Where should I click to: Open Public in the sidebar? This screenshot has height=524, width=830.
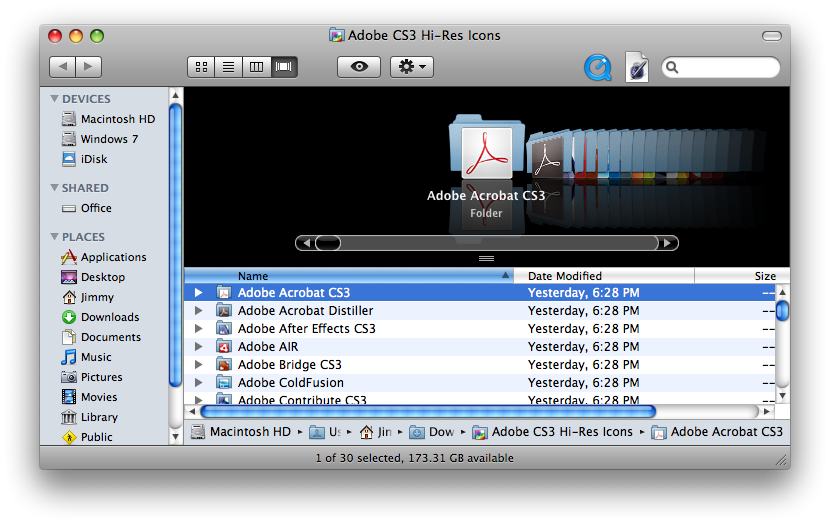(87, 437)
